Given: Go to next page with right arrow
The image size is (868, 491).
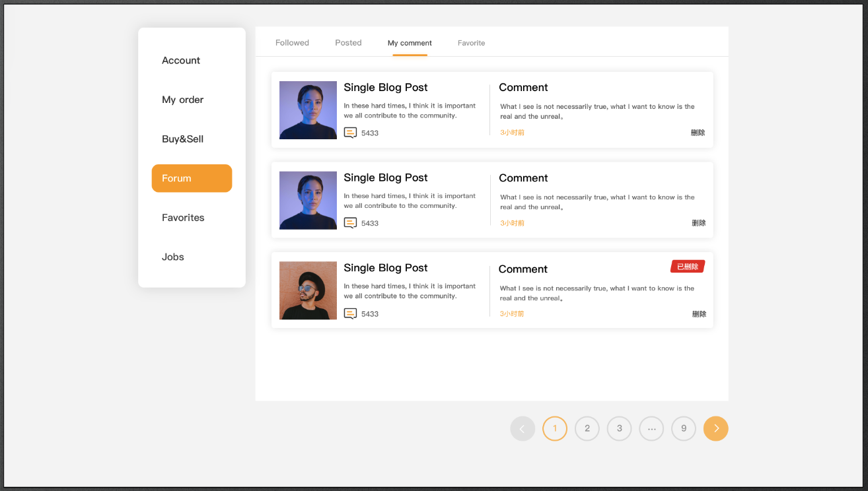Looking at the screenshot, I should coord(715,428).
